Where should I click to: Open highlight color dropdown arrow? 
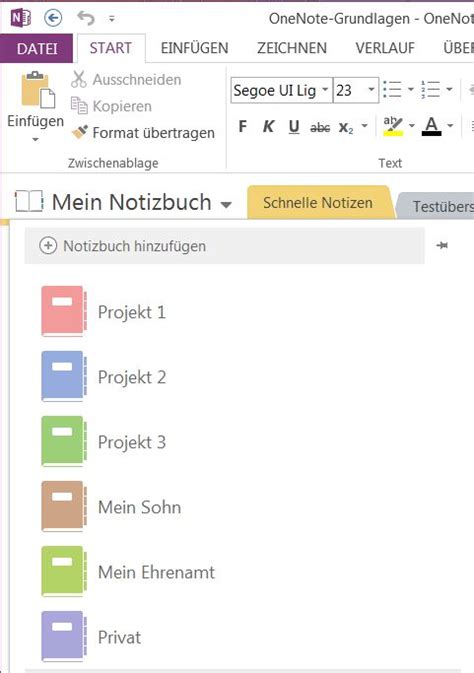pyautogui.click(x=412, y=126)
